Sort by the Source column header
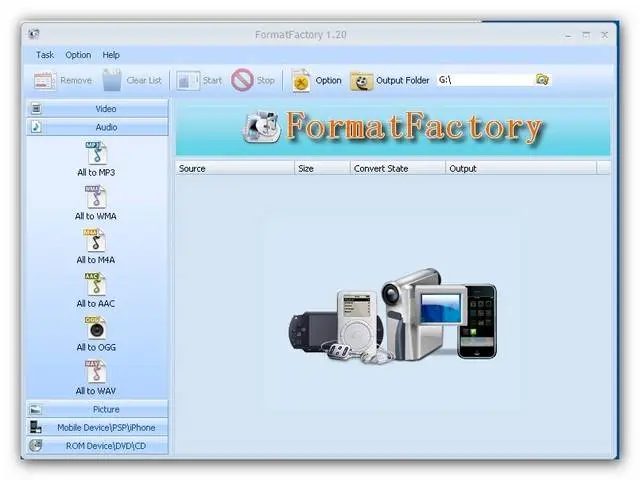 click(235, 168)
